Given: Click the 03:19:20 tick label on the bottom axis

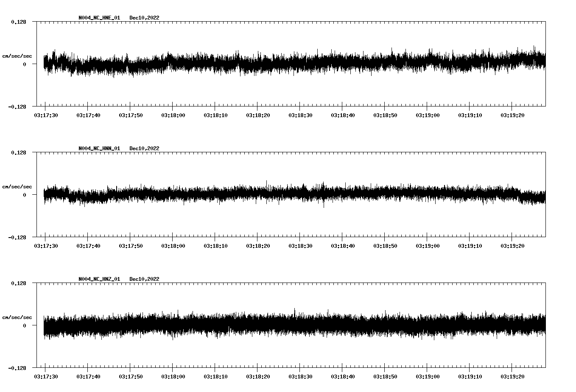Looking at the screenshot, I should tap(512, 376).
